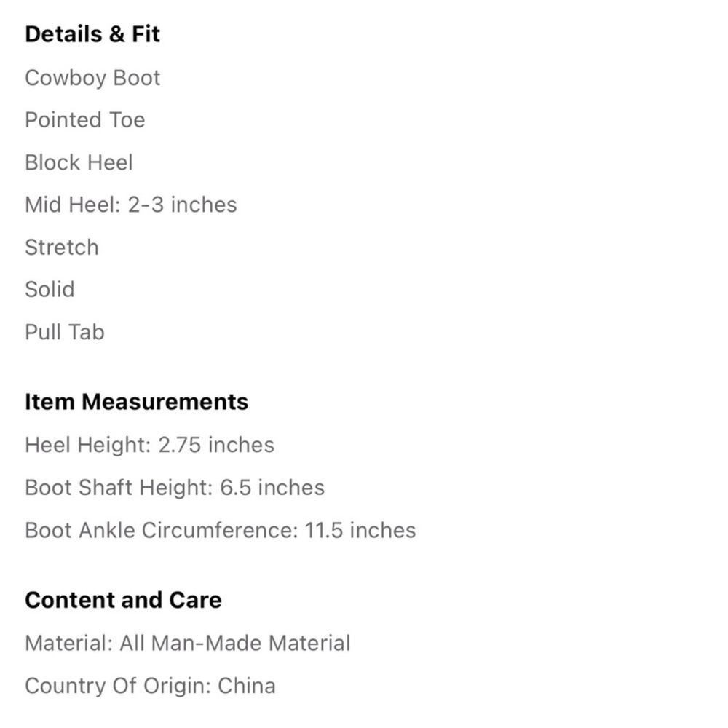
Task: Click the 6.5 inches shaft value
Action: click(272, 488)
